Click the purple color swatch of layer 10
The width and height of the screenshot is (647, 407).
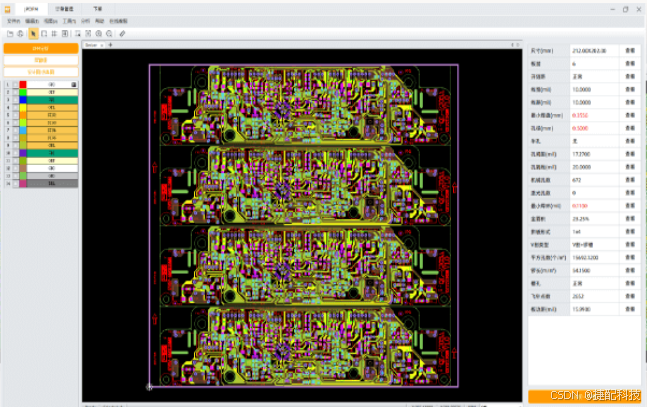(x=23, y=153)
